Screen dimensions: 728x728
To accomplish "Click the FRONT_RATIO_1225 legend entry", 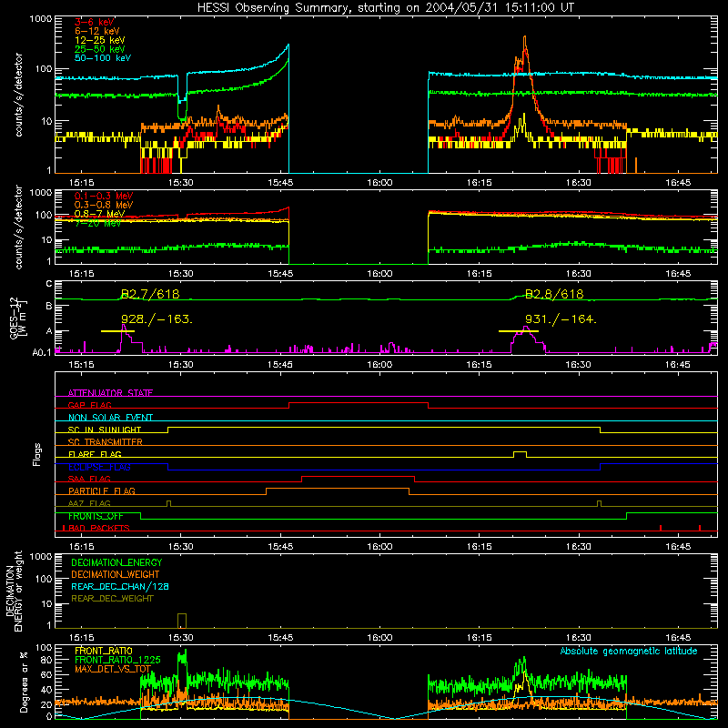I will [x=117, y=660].
